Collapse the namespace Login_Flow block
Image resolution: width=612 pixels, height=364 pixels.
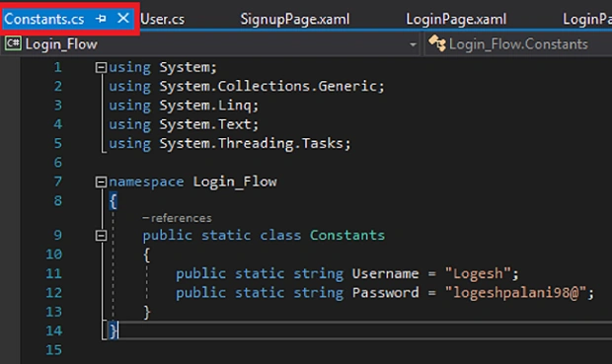click(x=101, y=182)
